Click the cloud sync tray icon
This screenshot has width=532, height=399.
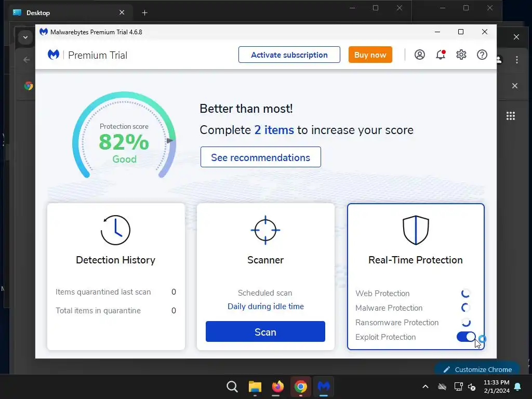pyautogui.click(x=442, y=387)
